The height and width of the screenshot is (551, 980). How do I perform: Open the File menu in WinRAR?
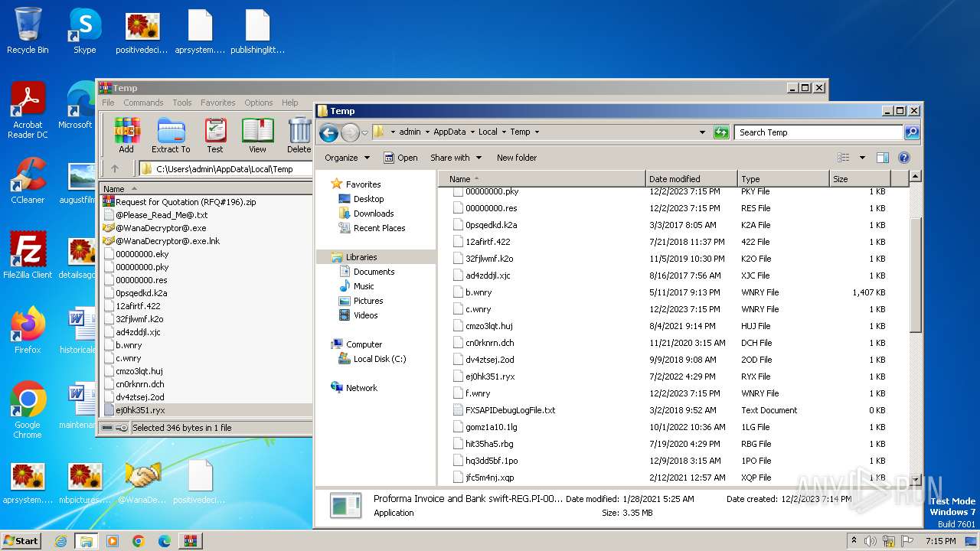pos(108,103)
